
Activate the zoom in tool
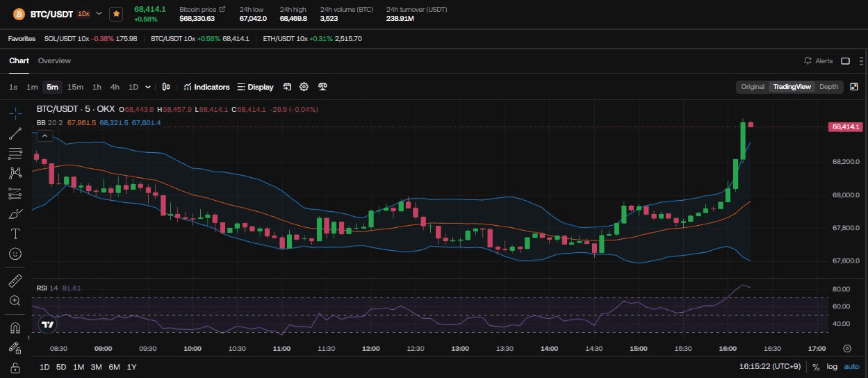pyautogui.click(x=15, y=301)
